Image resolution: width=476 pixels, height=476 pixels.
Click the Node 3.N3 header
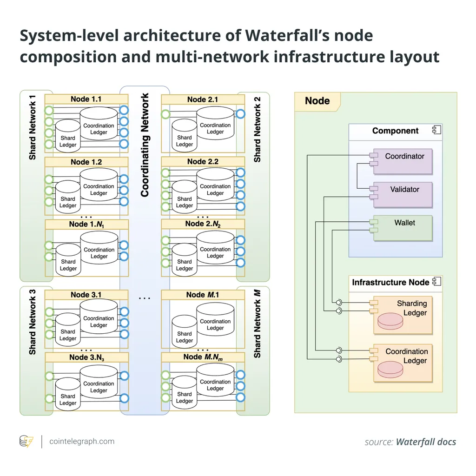click(x=86, y=357)
